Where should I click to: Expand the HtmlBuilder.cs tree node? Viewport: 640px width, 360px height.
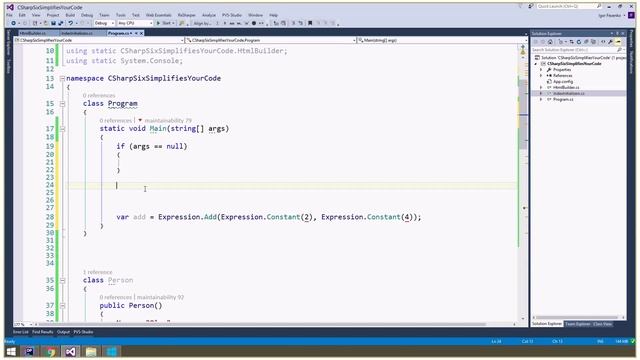[x=541, y=87]
